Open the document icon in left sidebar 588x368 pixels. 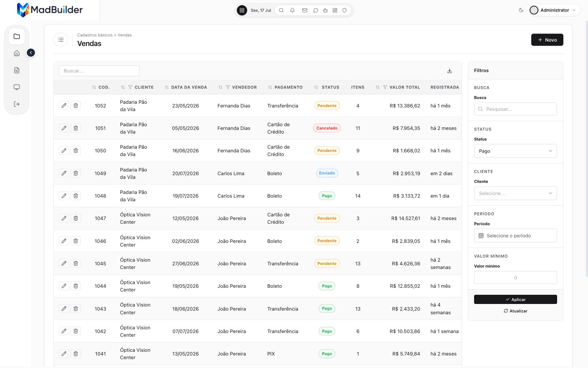(x=17, y=70)
